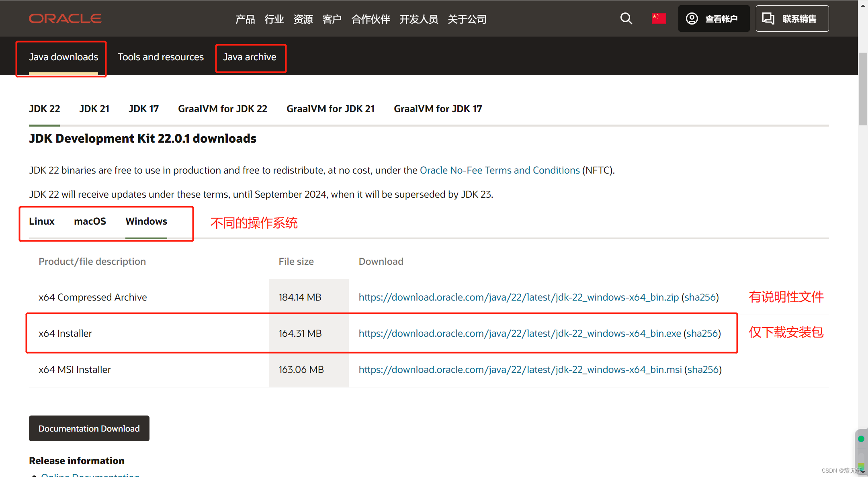Switch to the Linux platform tab

(41, 221)
